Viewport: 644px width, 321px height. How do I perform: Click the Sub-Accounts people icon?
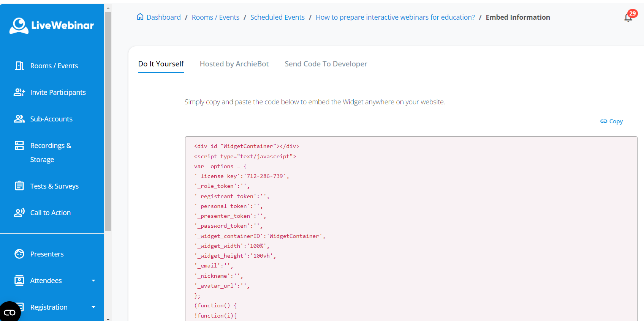pyautogui.click(x=19, y=119)
